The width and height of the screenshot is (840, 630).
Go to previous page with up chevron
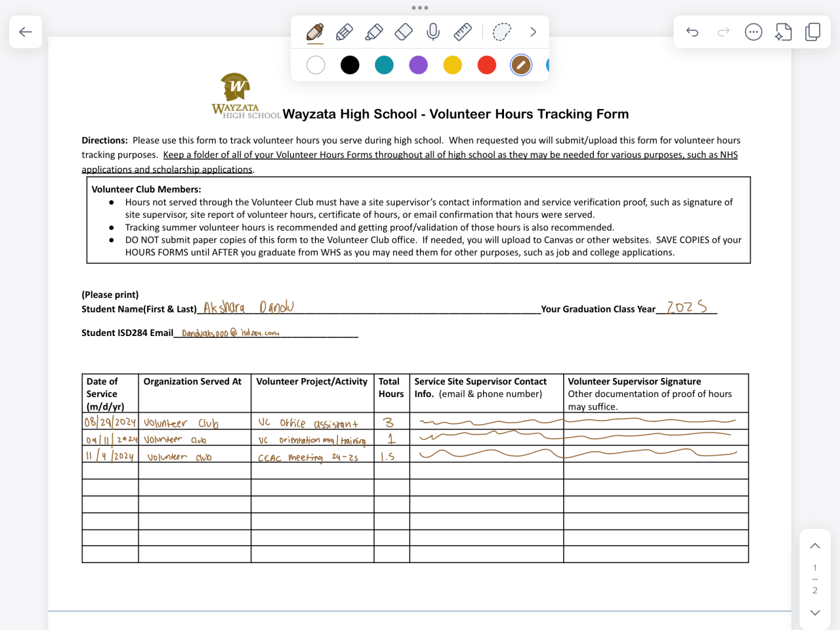click(815, 546)
